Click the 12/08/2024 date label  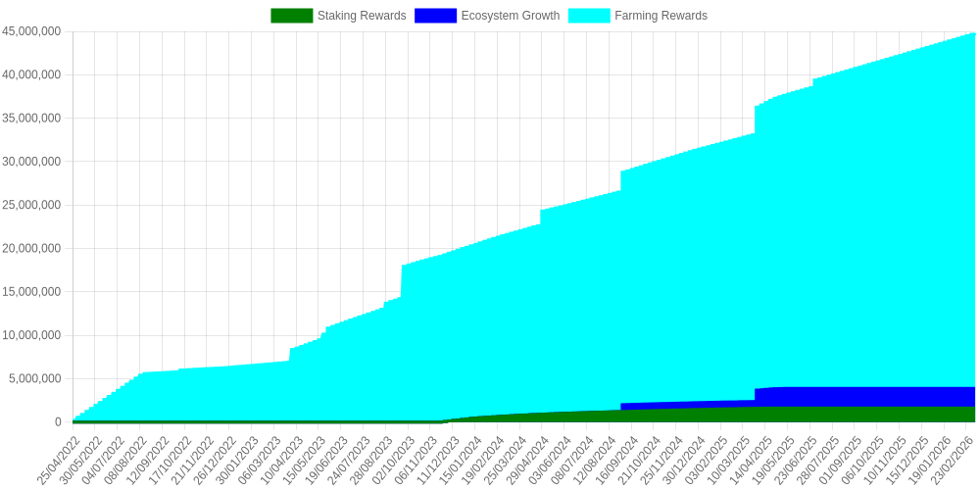click(593, 462)
